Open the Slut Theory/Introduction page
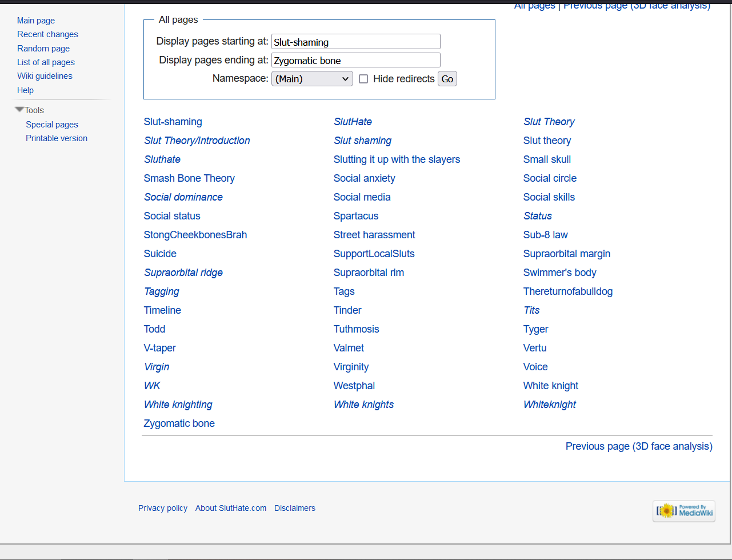732x560 pixels. pos(197,141)
